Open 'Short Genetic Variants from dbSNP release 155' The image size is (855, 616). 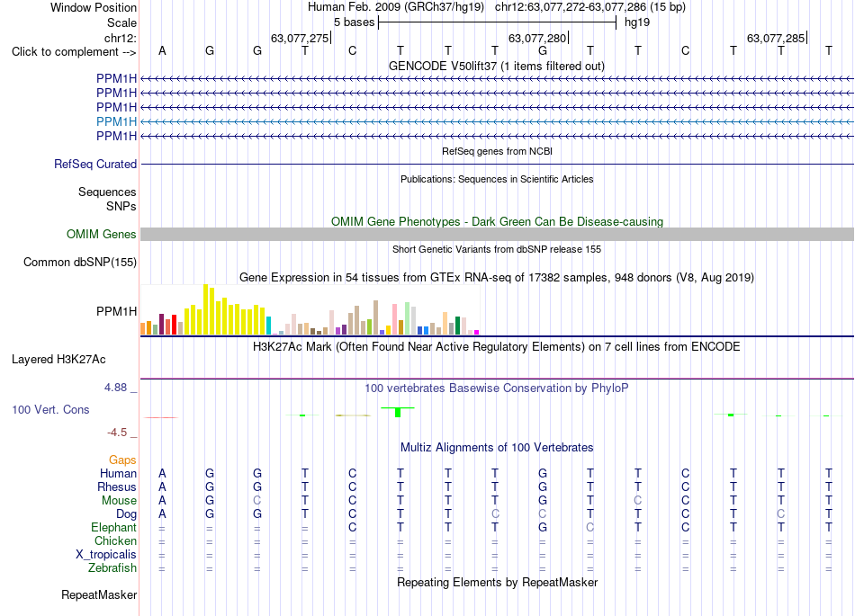(497, 249)
